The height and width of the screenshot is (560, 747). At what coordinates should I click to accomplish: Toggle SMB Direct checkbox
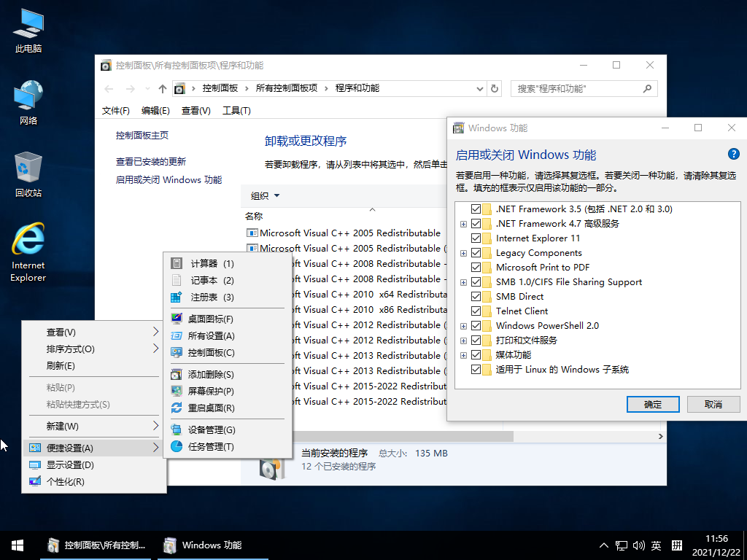[x=476, y=296]
